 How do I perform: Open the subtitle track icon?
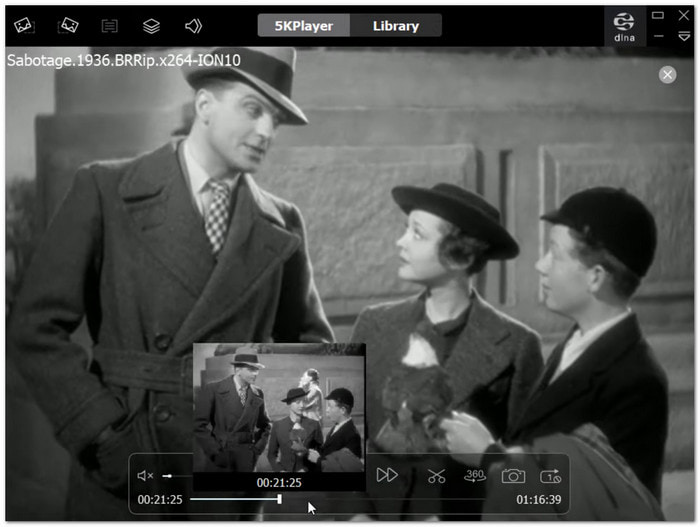point(109,26)
